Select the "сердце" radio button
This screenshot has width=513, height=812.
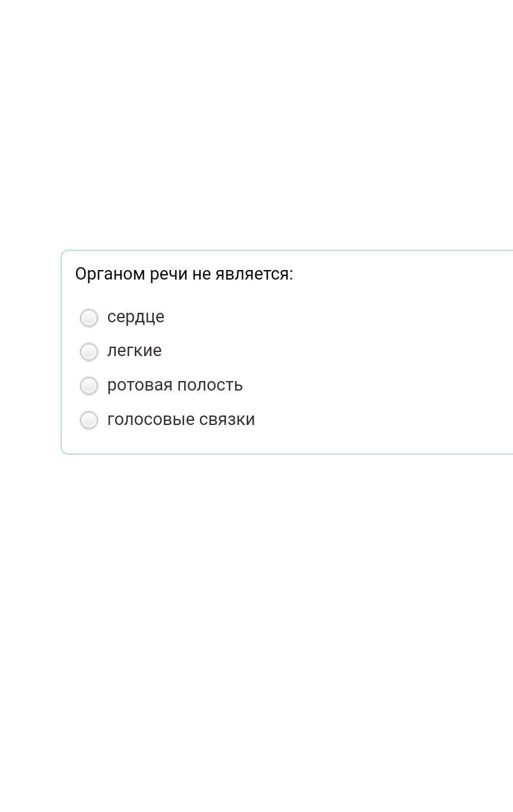coord(89,318)
